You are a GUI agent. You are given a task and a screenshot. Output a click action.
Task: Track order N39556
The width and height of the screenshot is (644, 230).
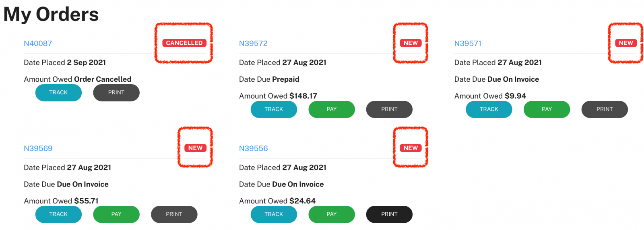coord(274,214)
